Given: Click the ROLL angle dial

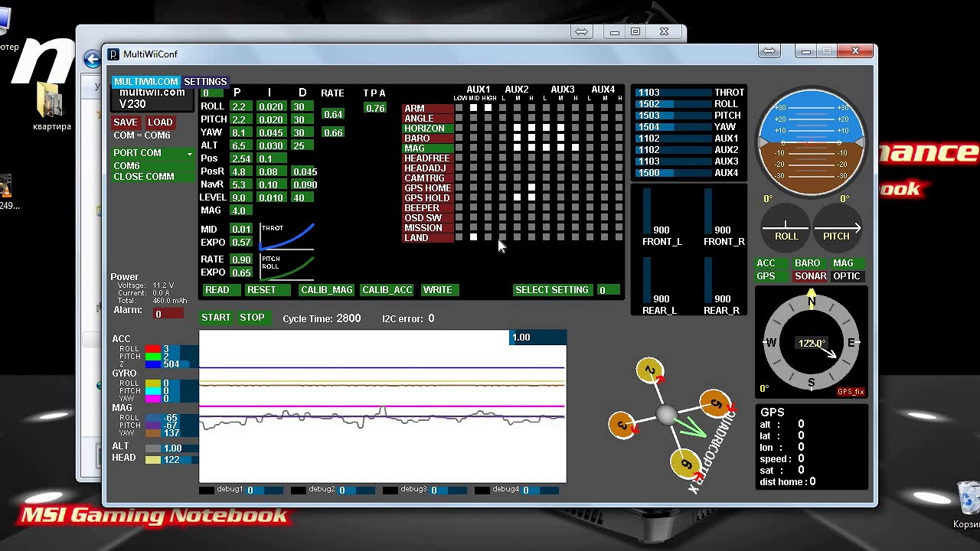Looking at the screenshot, I should (786, 228).
